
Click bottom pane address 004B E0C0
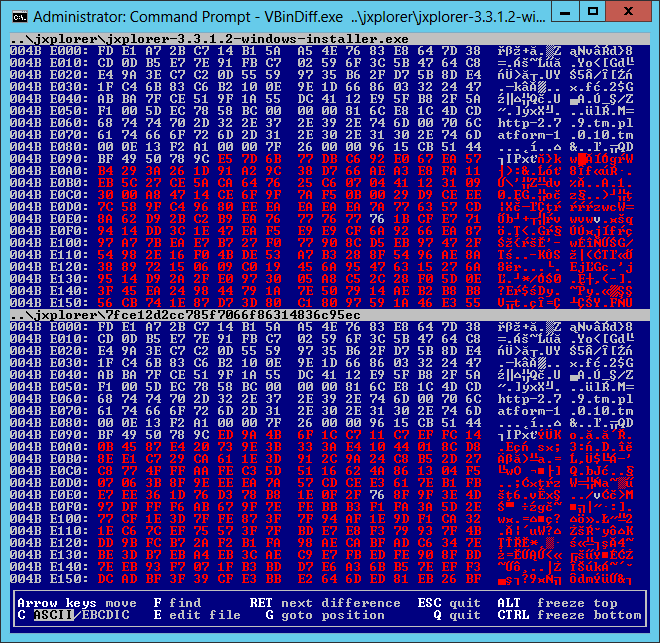49,471
